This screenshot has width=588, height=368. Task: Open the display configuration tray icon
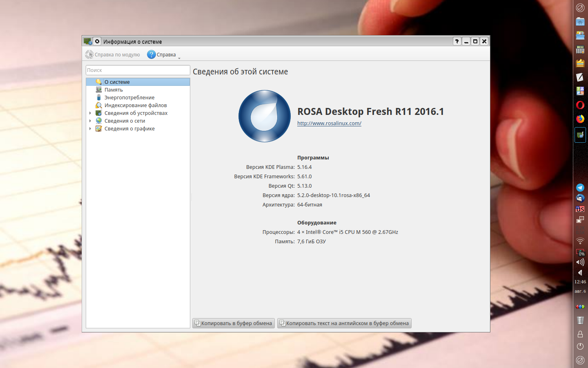coord(580,220)
